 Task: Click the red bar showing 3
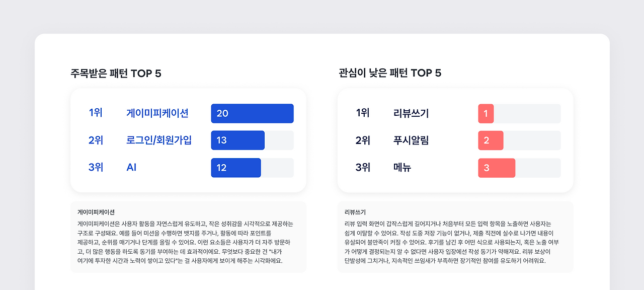[x=497, y=168]
